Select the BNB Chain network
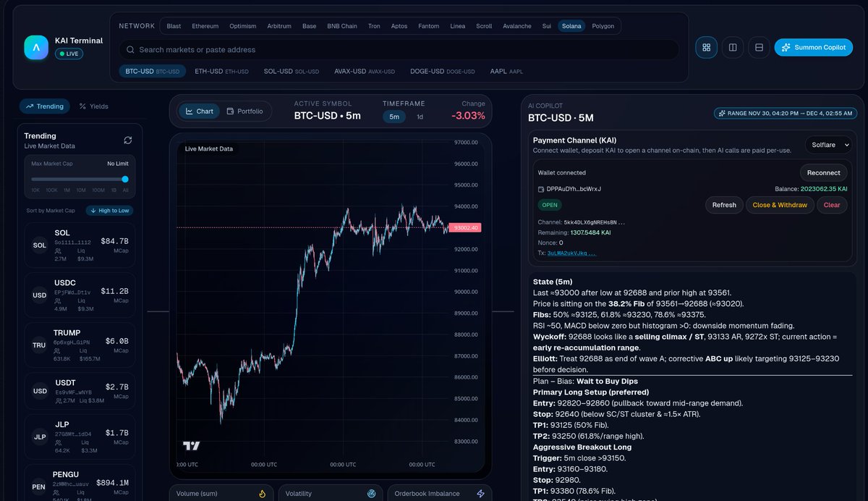Image resolution: width=868 pixels, height=501 pixels. click(x=342, y=26)
